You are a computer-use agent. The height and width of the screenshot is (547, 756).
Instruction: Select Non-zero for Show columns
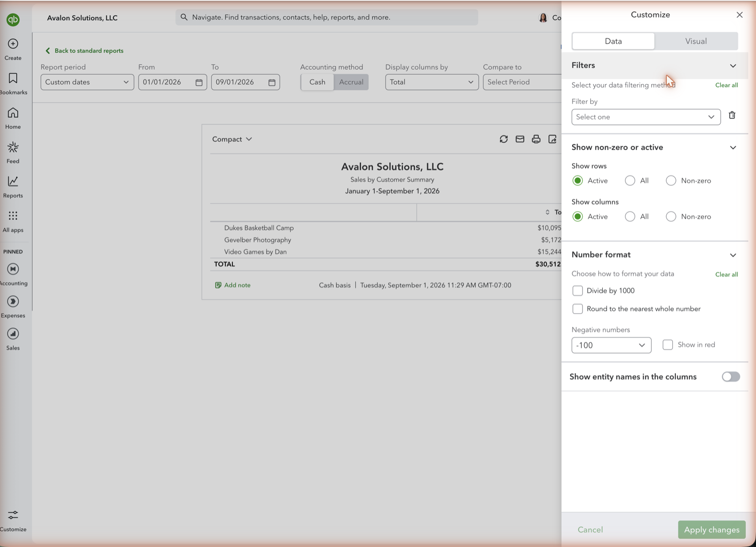point(671,217)
